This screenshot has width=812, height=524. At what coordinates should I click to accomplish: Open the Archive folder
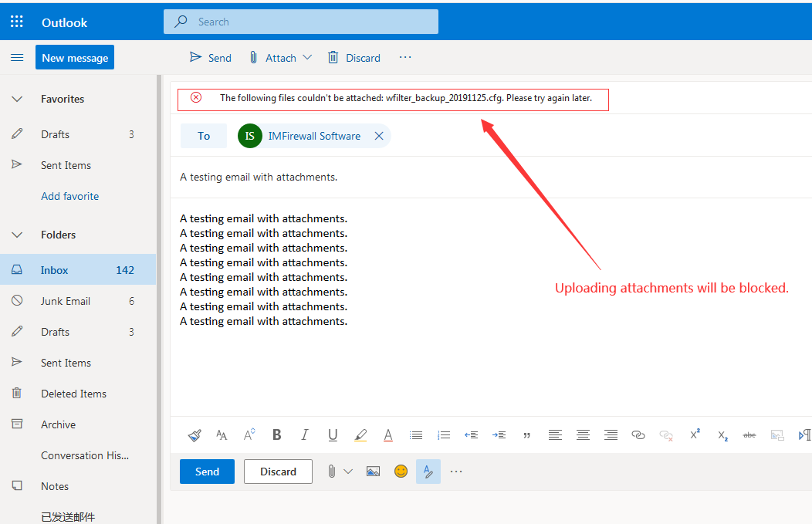pos(78,424)
